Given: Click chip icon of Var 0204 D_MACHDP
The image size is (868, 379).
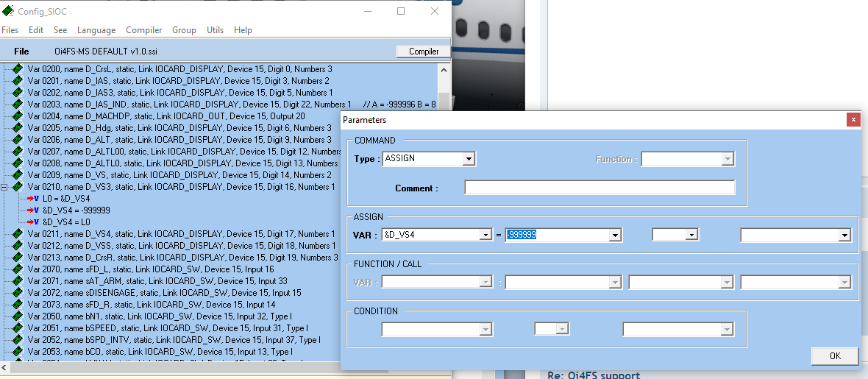Looking at the screenshot, I should pyautogui.click(x=18, y=116).
